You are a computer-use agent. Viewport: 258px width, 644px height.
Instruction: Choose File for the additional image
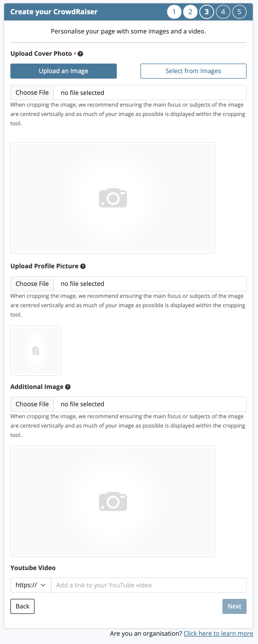point(32,404)
